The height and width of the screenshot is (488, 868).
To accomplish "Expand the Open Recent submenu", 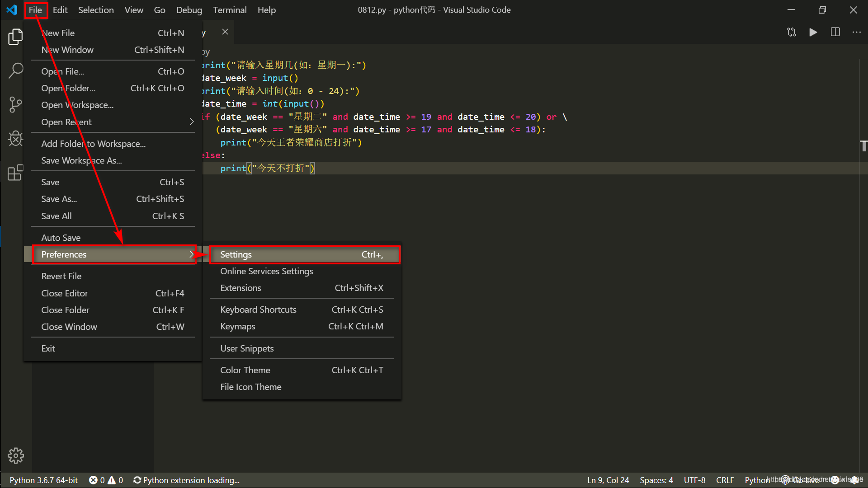I will coord(113,122).
